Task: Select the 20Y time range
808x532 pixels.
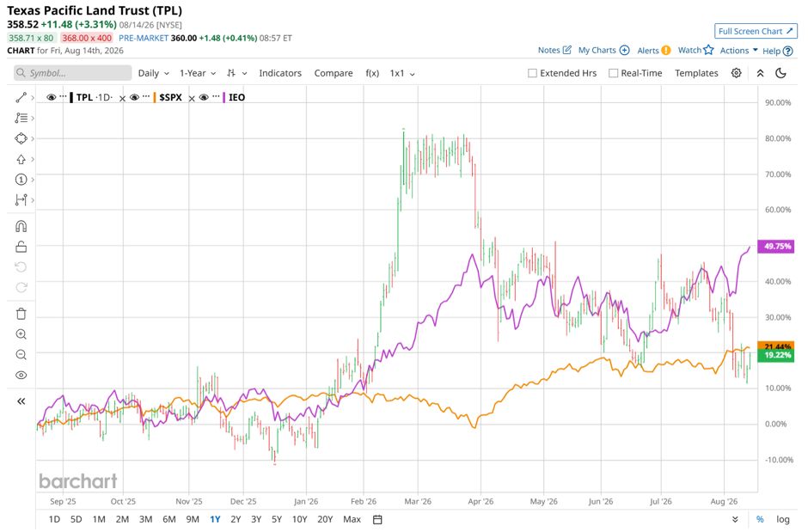Action: point(325,520)
